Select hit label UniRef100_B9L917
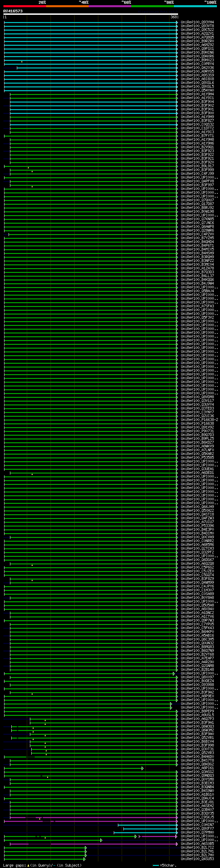 [197, 166]
